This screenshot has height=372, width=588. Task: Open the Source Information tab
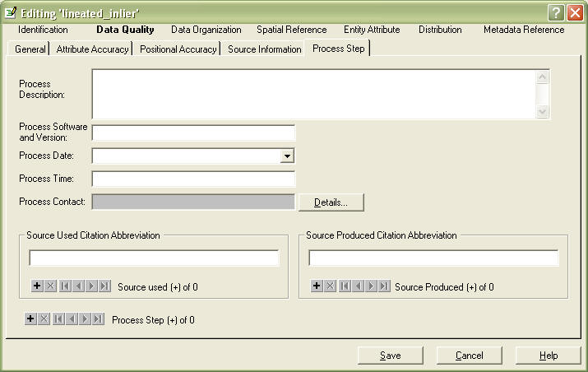264,49
